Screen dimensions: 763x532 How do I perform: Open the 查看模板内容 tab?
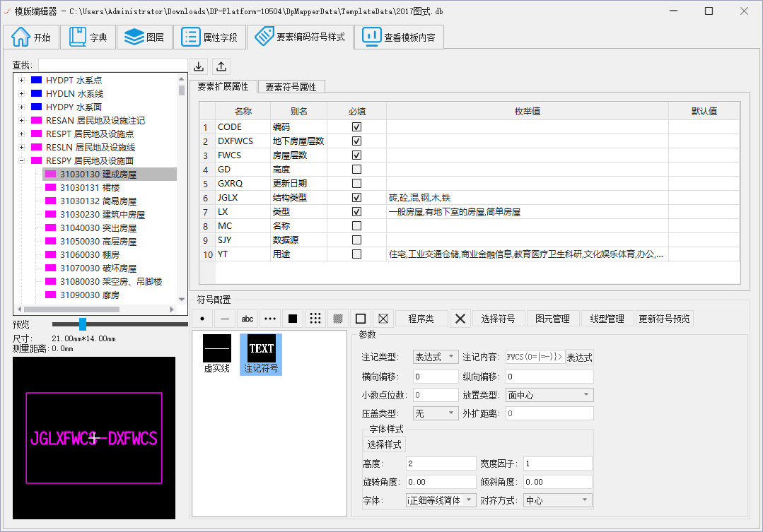[399, 37]
